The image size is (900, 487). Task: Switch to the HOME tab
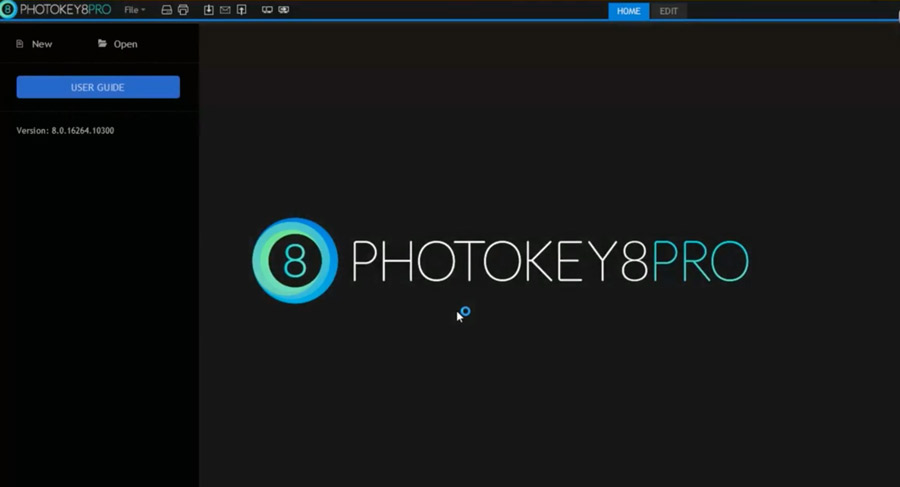pyautogui.click(x=629, y=11)
